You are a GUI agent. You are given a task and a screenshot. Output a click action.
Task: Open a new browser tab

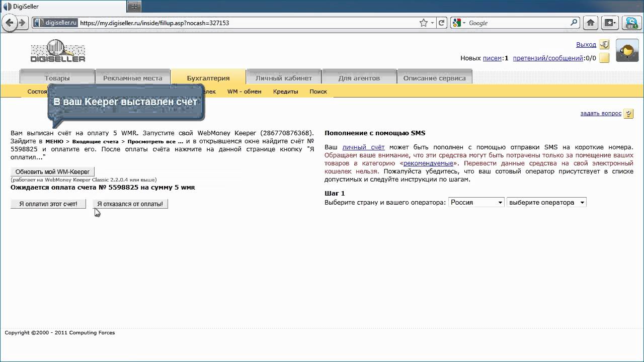134,7
